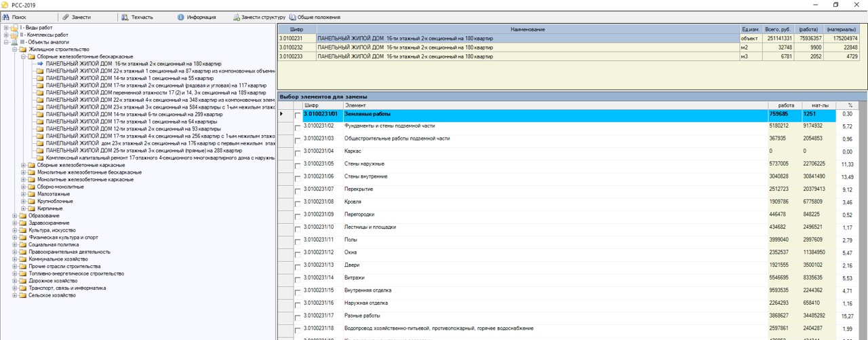Click folder icon of 25-ти этажный panel house
Screen dimensions: 868x340
pyautogui.click(x=40, y=151)
